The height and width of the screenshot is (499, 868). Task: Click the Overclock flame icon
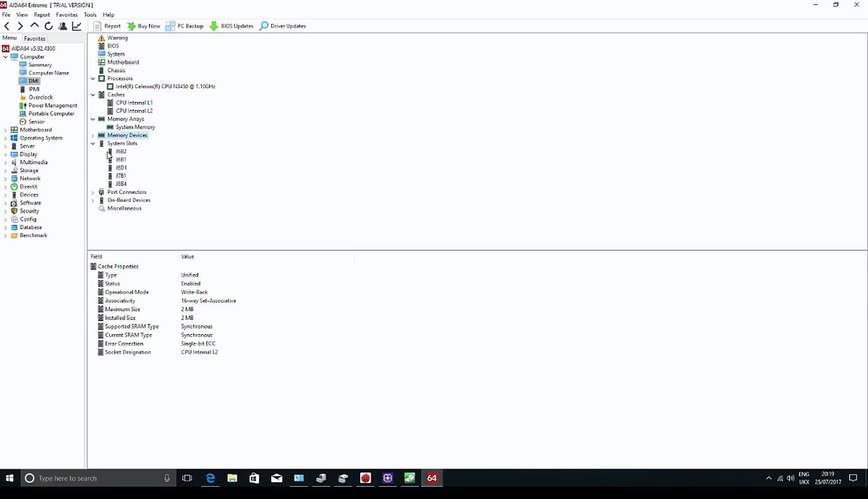coord(23,98)
